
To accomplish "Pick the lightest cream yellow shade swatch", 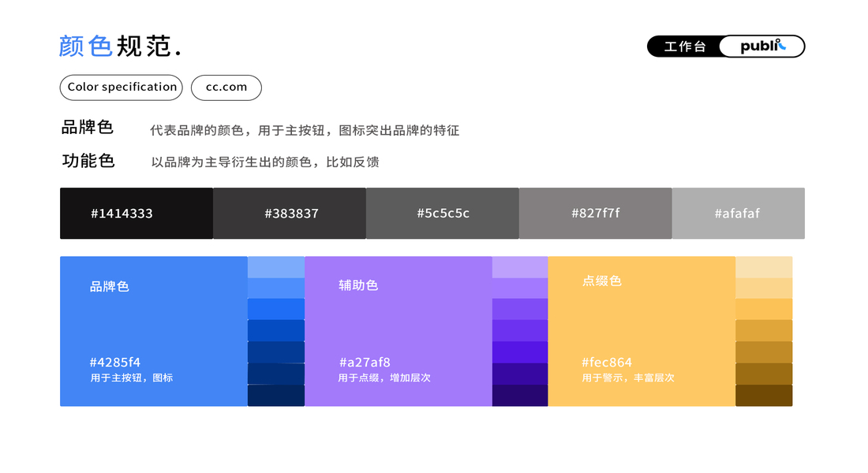I will (764, 267).
